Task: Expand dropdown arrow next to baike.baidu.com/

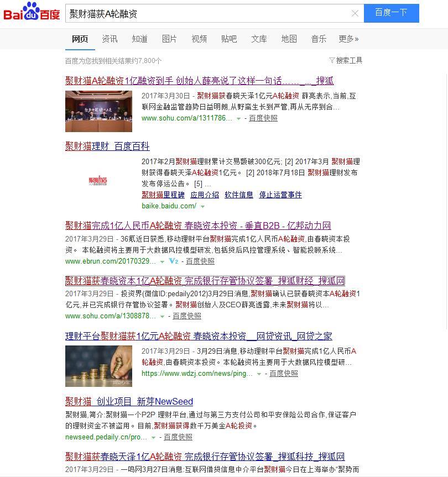Action: (202, 206)
